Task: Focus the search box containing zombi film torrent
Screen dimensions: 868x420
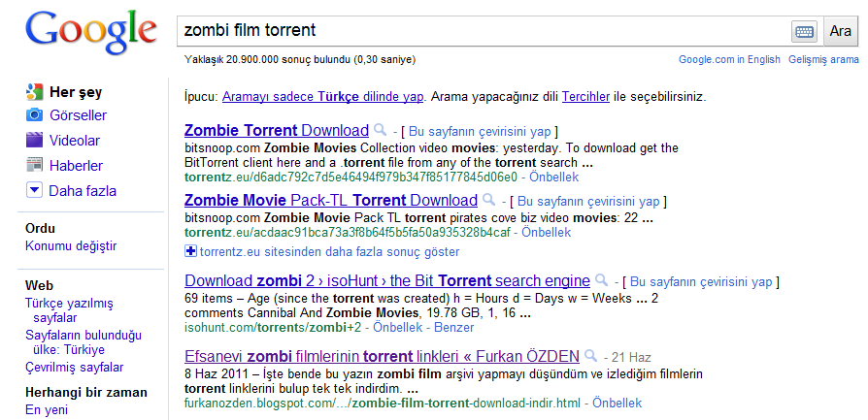Action: click(x=484, y=31)
